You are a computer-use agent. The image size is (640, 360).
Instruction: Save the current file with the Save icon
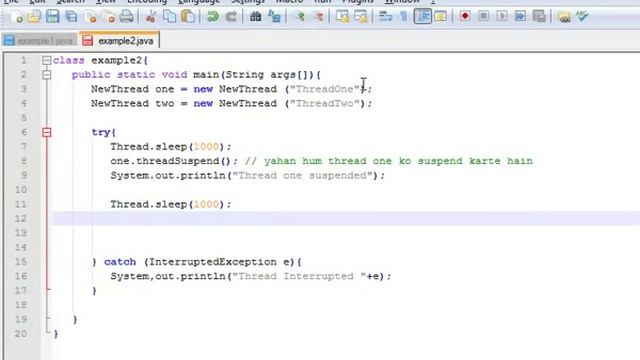[53, 17]
